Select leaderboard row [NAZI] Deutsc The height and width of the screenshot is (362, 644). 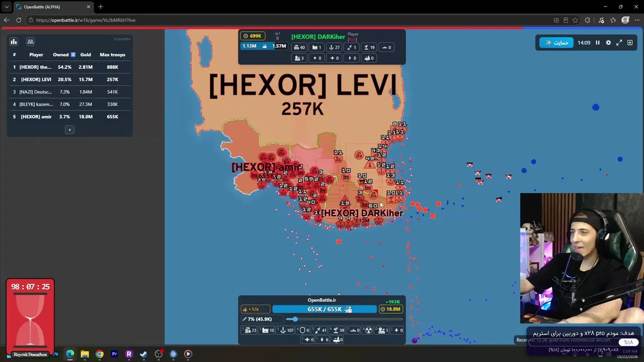point(69,92)
